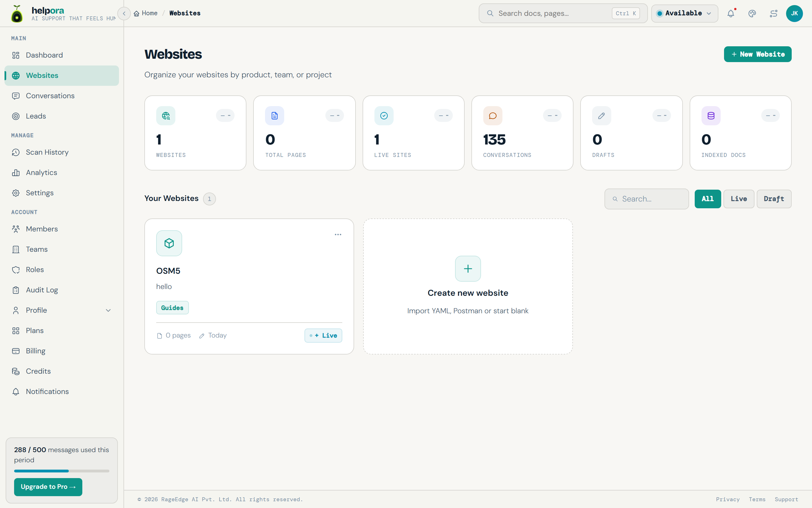The image size is (812, 508).
Task: Click the Live status badge on OSM5
Action: point(323,336)
